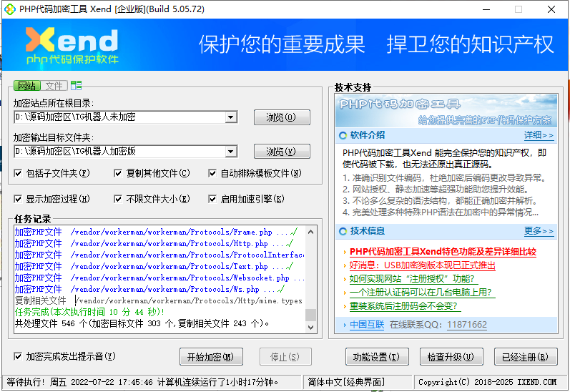The width and height of the screenshot is (570, 392).
Task: Click 停止(S) button
Action: click(x=285, y=357)
